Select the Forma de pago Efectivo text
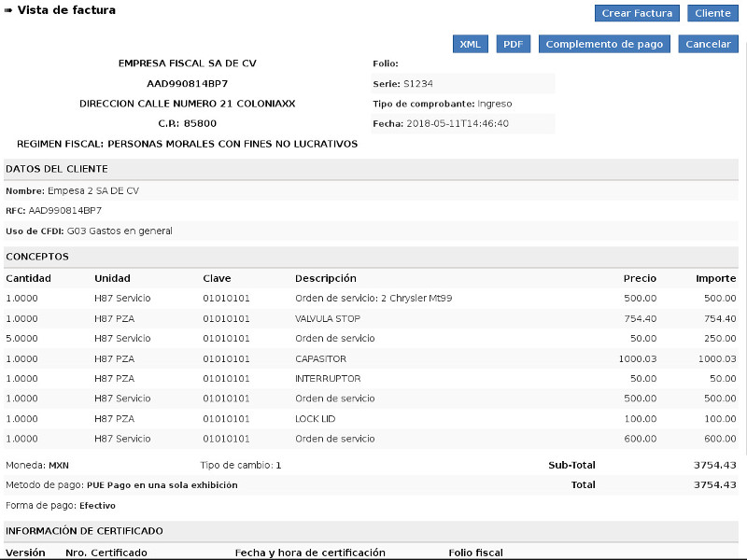Screen dimensions: 747x560 [x=61, y=505]
